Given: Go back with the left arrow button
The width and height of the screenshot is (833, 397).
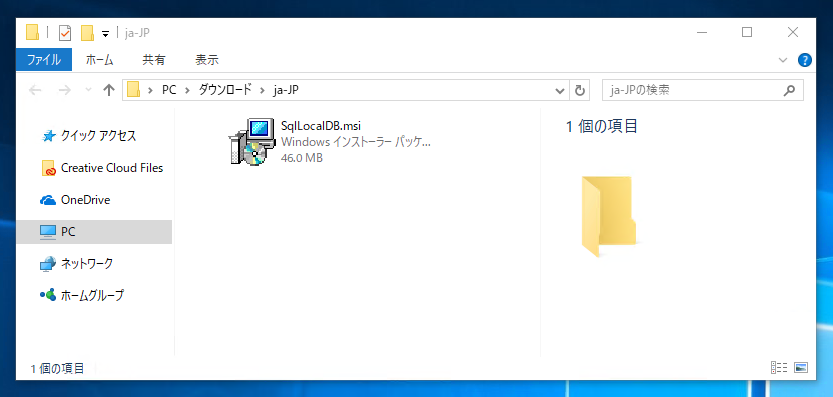Looking at the screenshot, I should pos(35,90).
